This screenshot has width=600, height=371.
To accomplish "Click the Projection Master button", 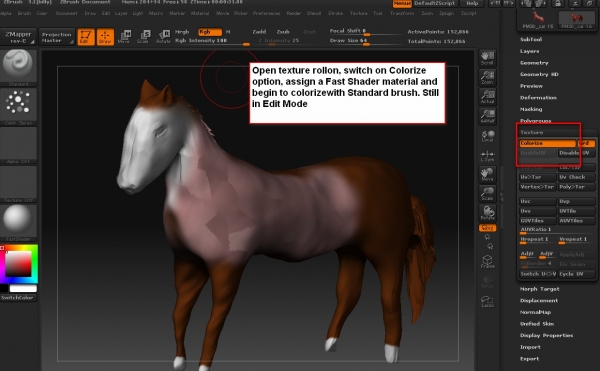I will (57, 37).
